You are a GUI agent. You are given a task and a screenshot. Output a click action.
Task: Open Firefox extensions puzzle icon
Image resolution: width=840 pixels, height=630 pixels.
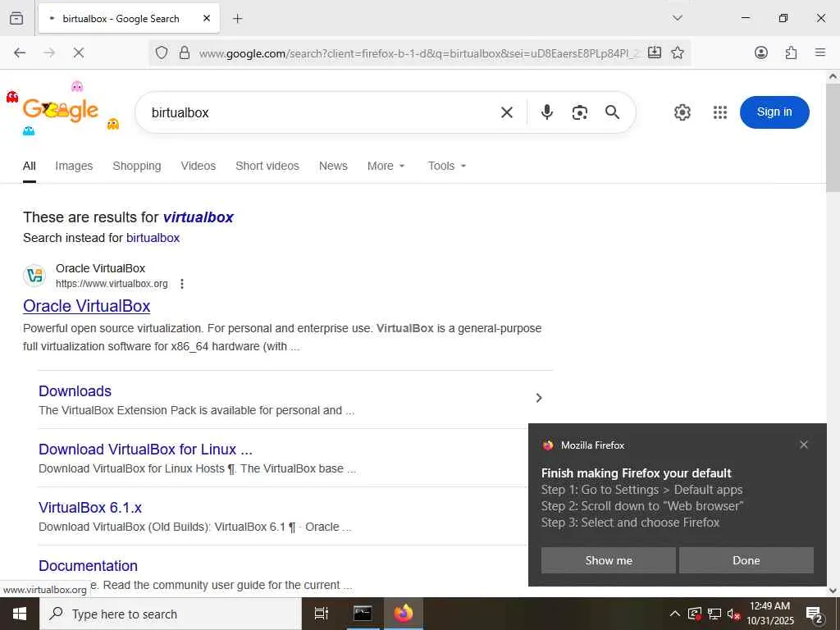pyautogui.click(x=791, y=52)
